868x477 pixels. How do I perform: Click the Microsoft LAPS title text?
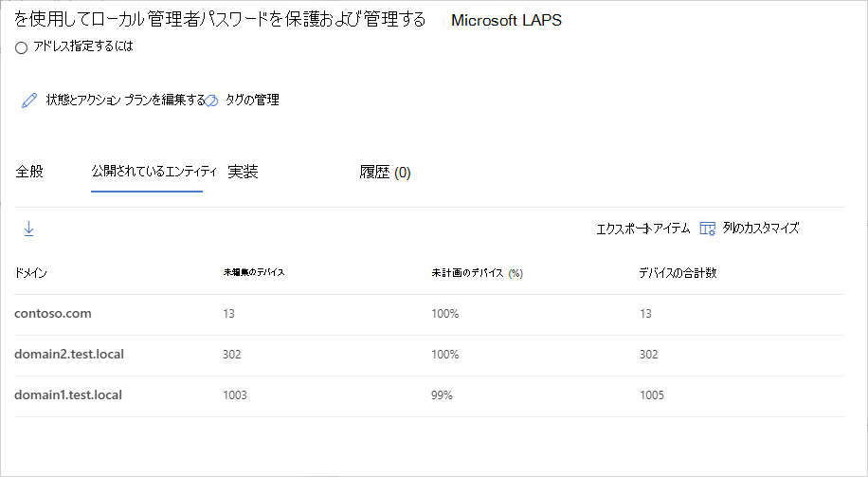point(506,20)
